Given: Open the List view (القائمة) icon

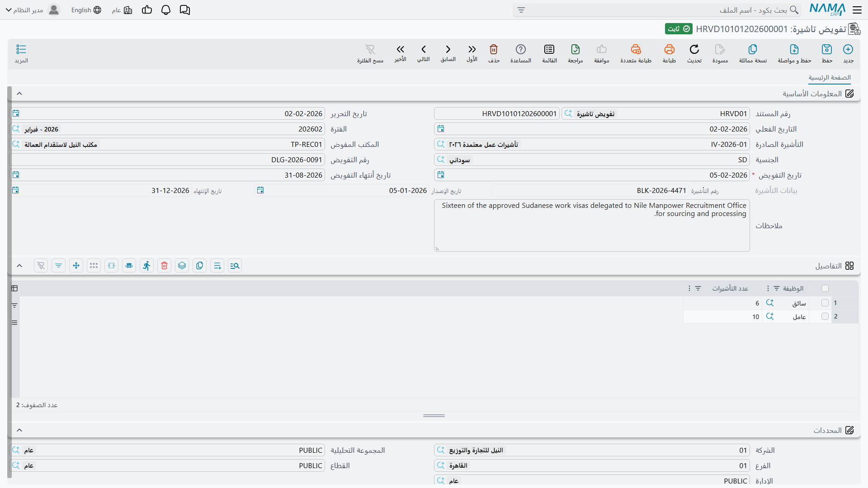Looking at the screenshot, I should (549, 49).
